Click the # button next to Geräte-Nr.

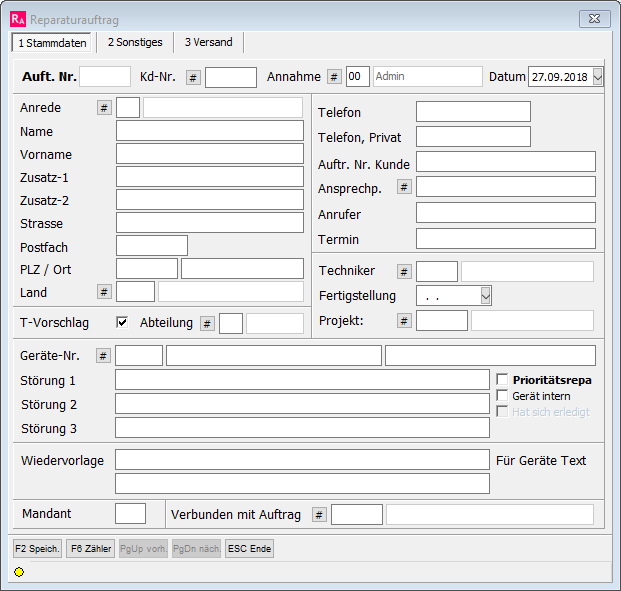[x=103, y=356]
